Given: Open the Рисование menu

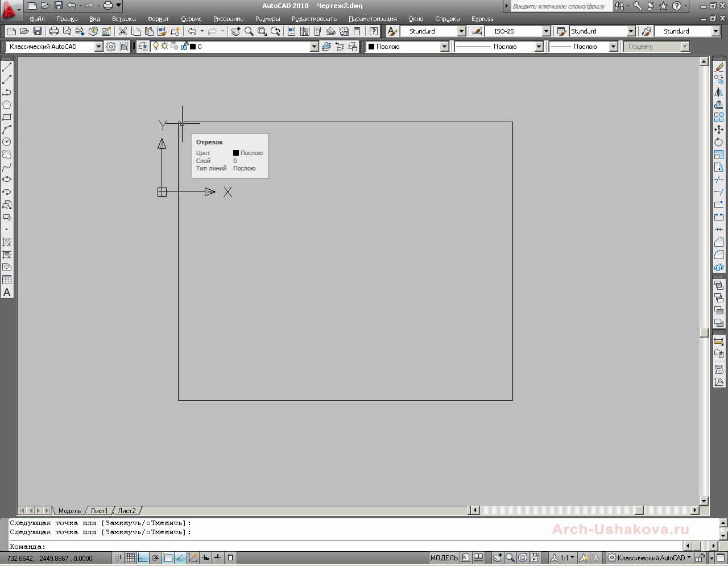Looking at the screenshot, I should click(x=228, y=19).
